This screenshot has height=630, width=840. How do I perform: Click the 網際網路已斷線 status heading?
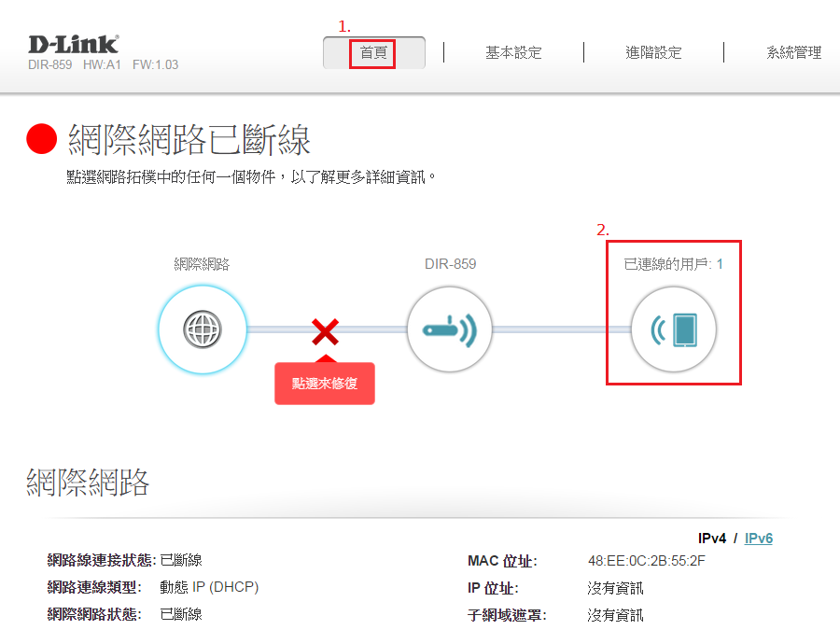(x=189, y=141)
